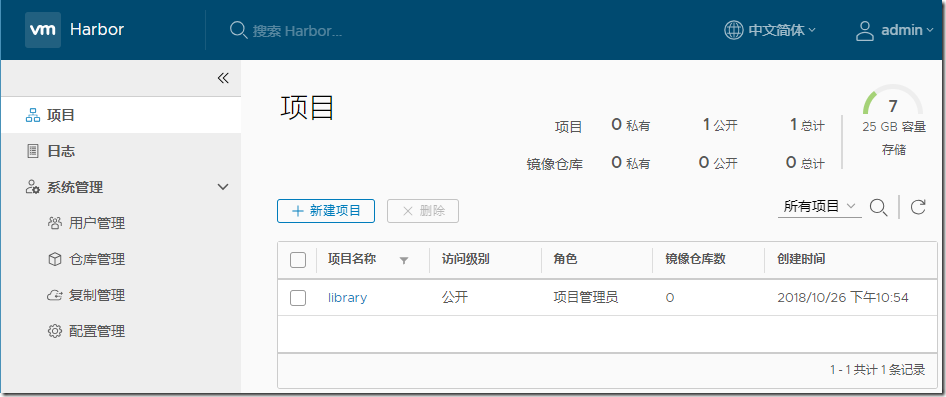
Task: Click the 复制管理 cloud icon
Action: (x=54, y=296)
